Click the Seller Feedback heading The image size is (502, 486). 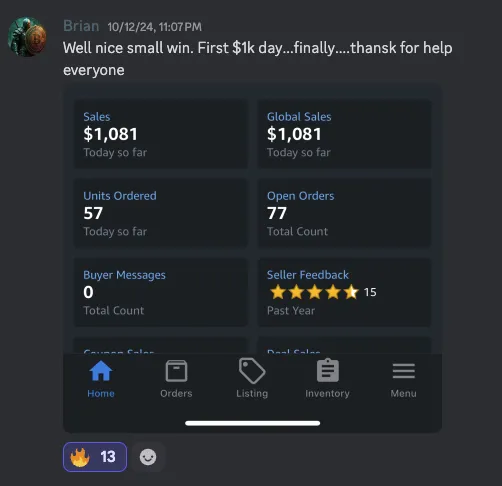[x=308, y=275]
